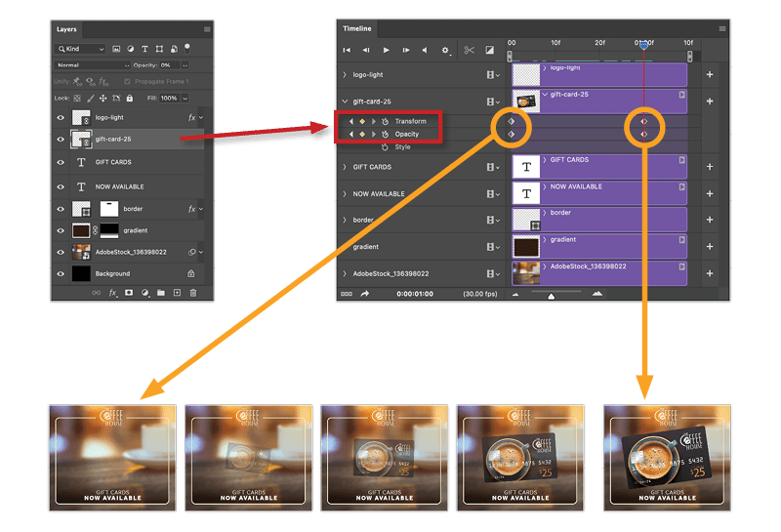Filter layers by shape layer icon
Screen dimensions: 781x532
159,49
